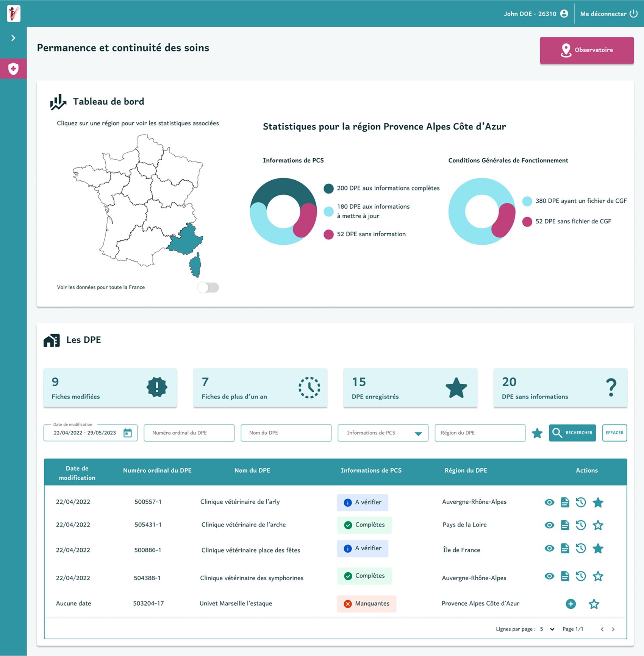Click the EFFACER button

pos(614,433)
